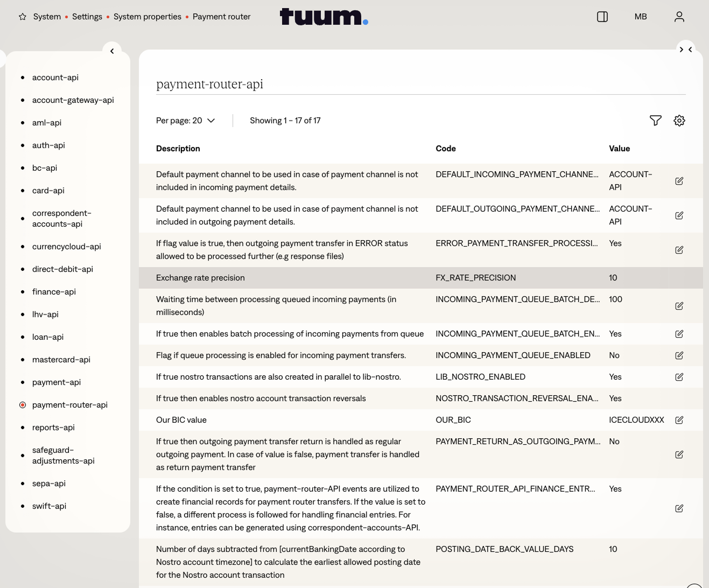Click the MB language/user initials button
The width and height of the screenshot is (709, 588).
point(640,17)
